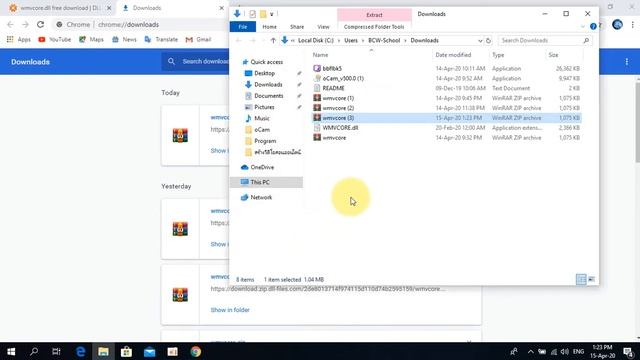The height and width of the screenshot is (360, 640).
Task: Open Quick Access Toolbar customize dropdown
Action: point(272,14)
